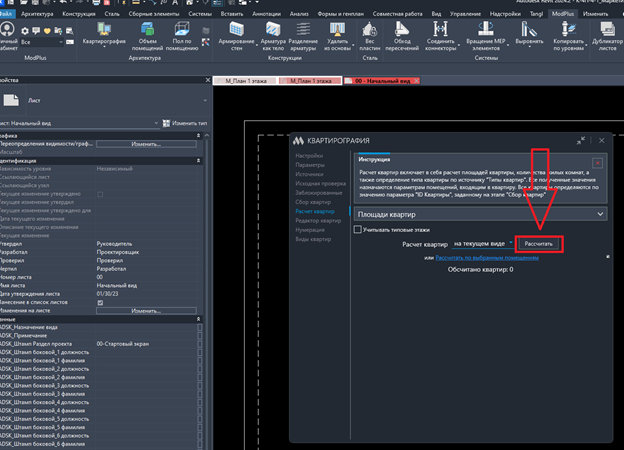Open Личный кабинет in ModPlus panel
Image resolution: width=624 pixels, height=450 pixels.
8,37
